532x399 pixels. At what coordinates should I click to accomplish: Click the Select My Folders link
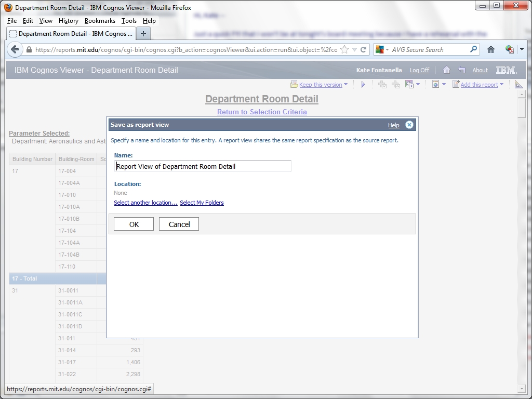pyautogui.click(x=202, y=203)
